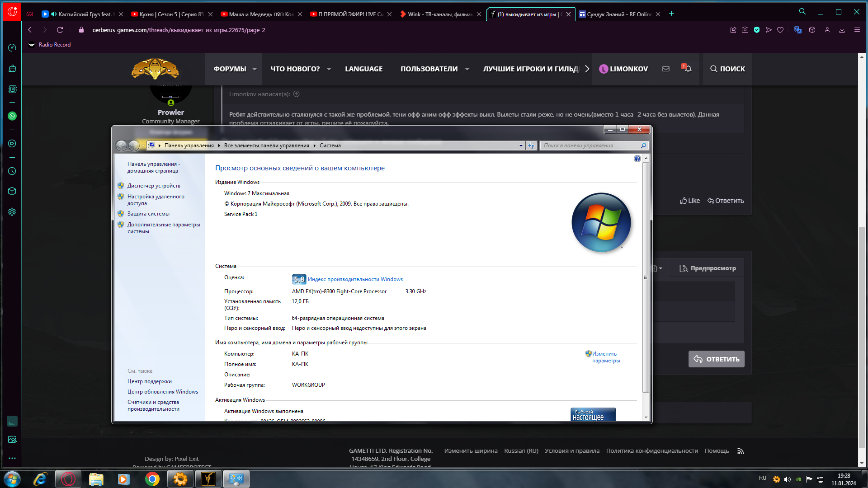The height and width of the screenshot is (488, 868).
Task: Open RSS feed icon in the footer
Action: [741, 451]
